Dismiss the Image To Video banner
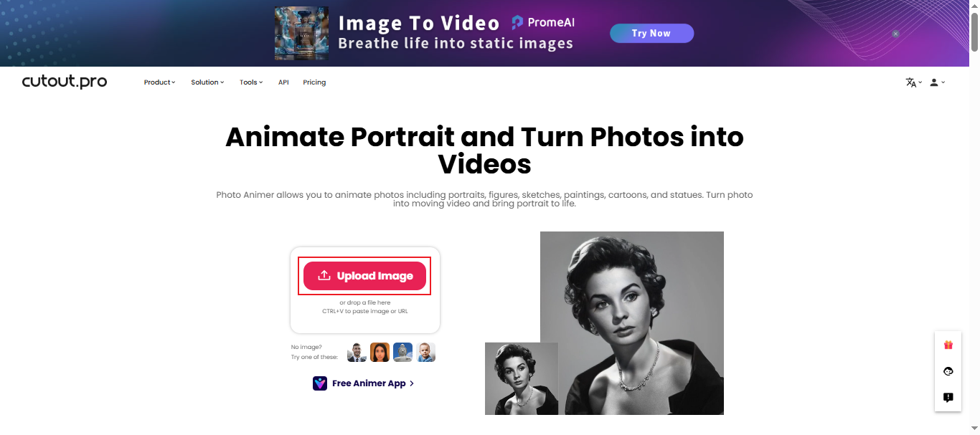Viewport: 980px width, 435px height. 895,33
